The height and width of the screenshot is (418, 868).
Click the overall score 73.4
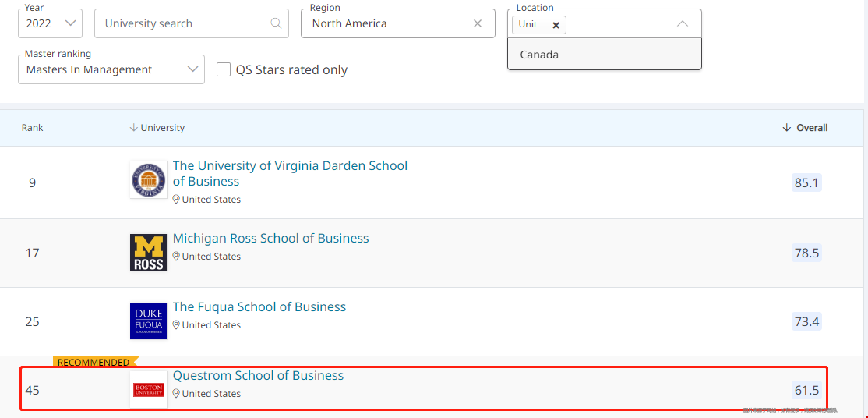point(806,321)
